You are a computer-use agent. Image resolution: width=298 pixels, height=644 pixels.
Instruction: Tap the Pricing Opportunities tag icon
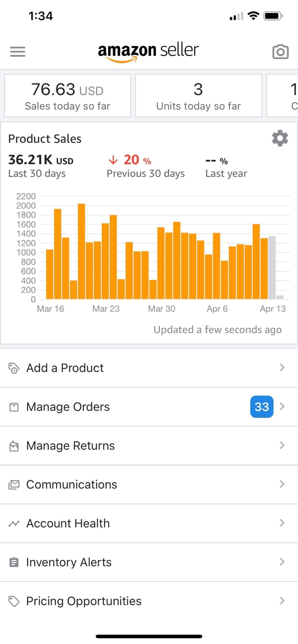click(x=14, y=601)
